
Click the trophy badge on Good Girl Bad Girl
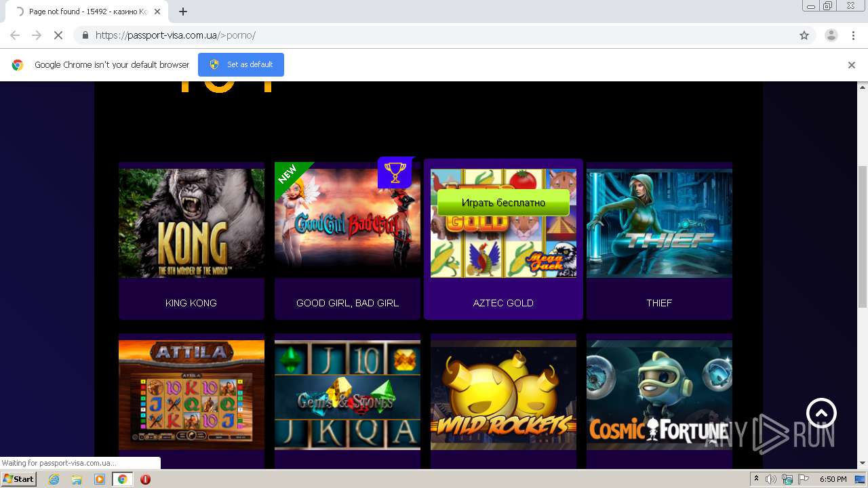pos(395,173)
